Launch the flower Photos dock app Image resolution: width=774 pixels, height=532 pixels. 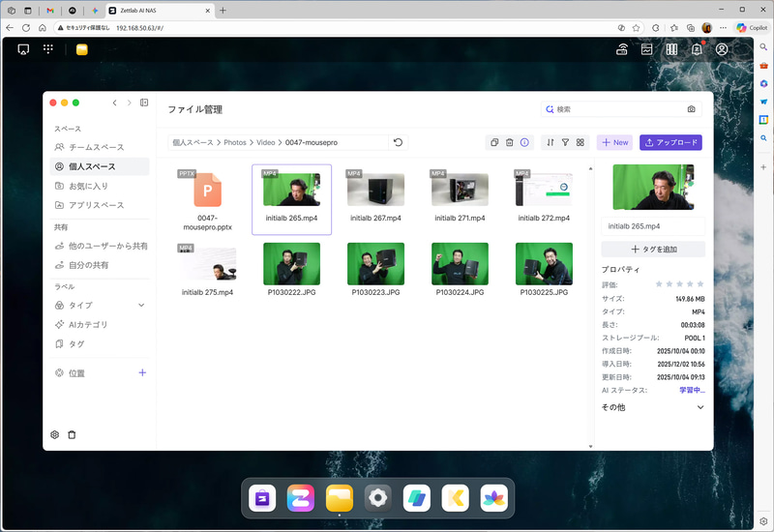493,498
